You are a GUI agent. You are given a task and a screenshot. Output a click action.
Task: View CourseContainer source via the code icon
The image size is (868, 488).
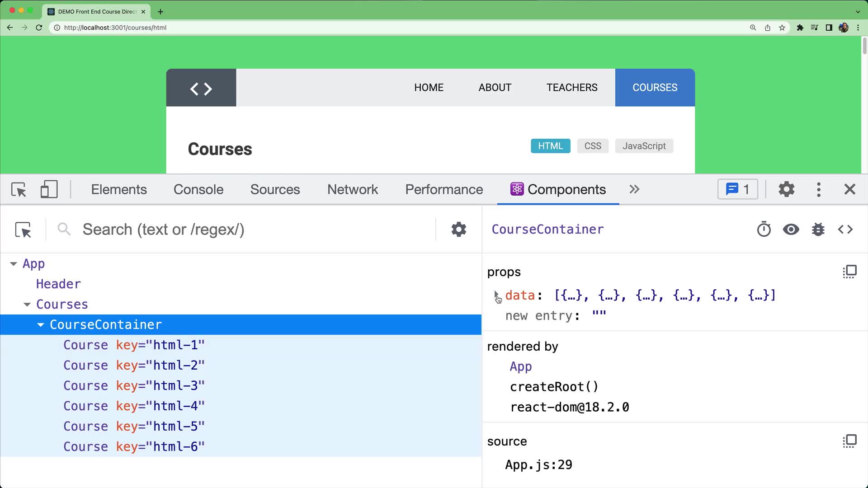[x=845, y=229]
